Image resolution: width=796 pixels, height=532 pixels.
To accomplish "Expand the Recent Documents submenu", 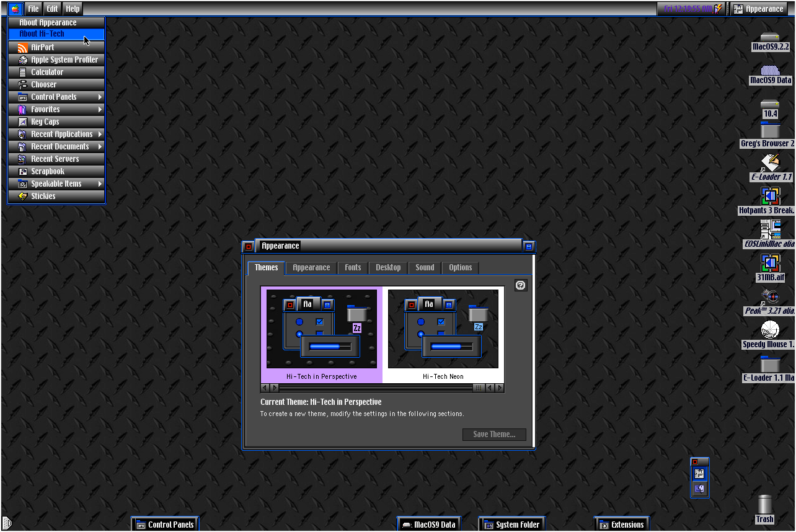I will click(56, 146).
